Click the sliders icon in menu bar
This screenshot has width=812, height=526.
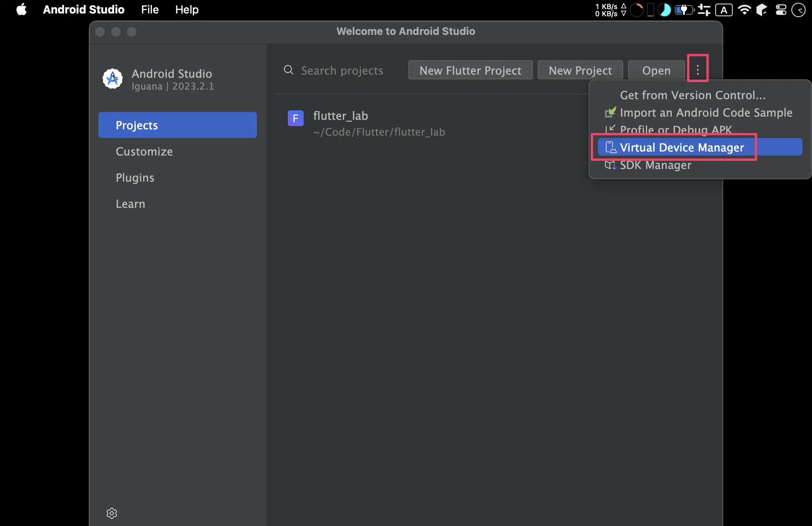[x=704, y=10]
